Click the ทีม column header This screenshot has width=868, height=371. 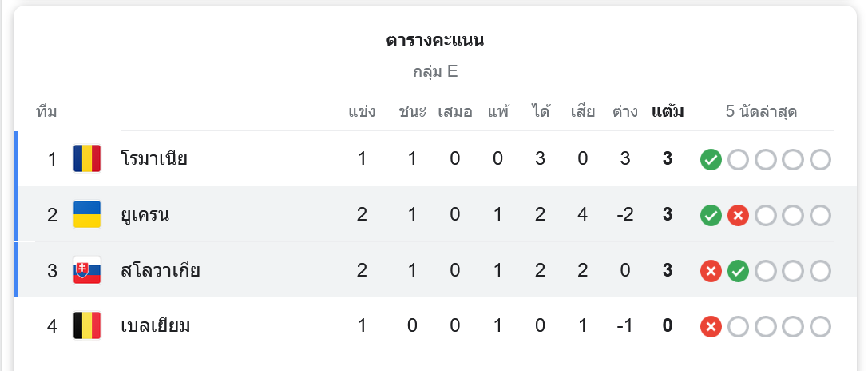pos(46,111)
